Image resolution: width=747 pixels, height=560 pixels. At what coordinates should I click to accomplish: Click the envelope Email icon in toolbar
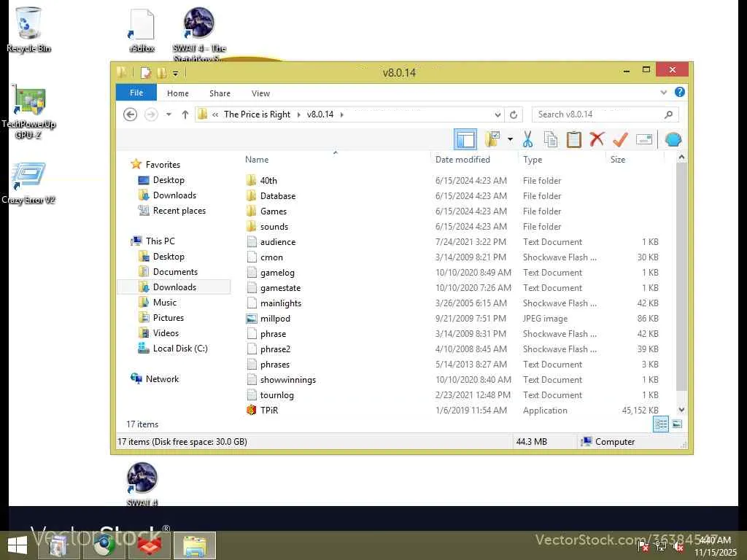tap(643, 139)
